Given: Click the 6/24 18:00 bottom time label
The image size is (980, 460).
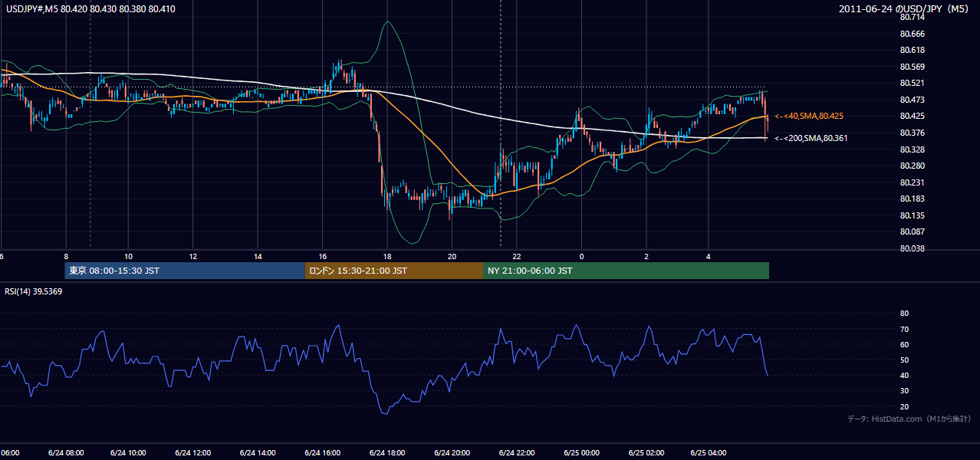Looking at the screenshot, I should 387,452.
